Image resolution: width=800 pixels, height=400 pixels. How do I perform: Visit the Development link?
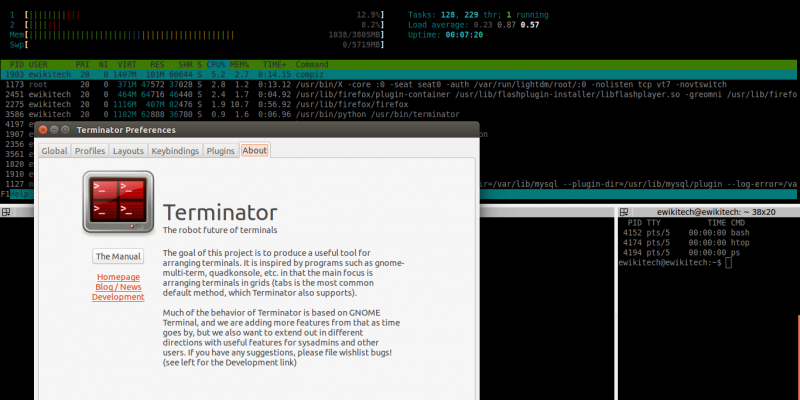tap(118, 297)
